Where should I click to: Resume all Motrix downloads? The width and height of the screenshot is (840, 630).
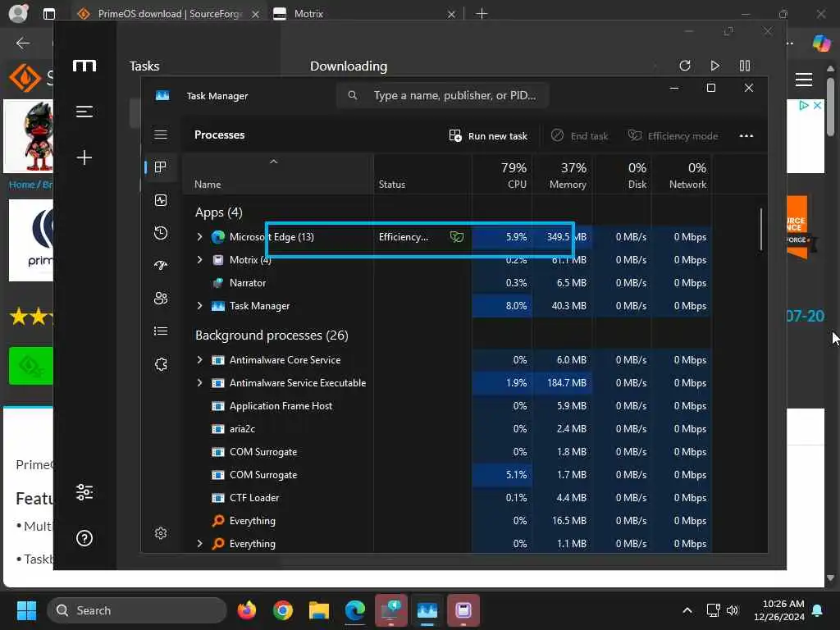714,66
